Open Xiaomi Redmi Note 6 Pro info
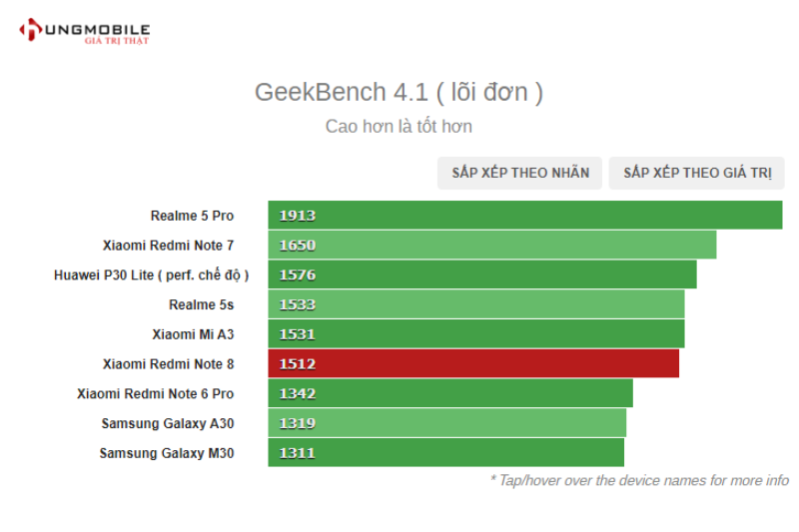Viewport: 799px width, 532px height. pos(155,394)
